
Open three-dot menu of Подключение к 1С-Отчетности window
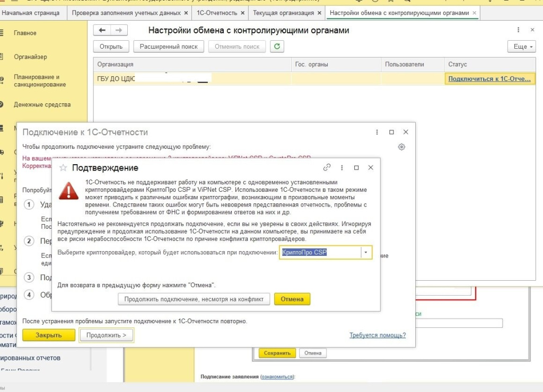(x=377, y=132)
